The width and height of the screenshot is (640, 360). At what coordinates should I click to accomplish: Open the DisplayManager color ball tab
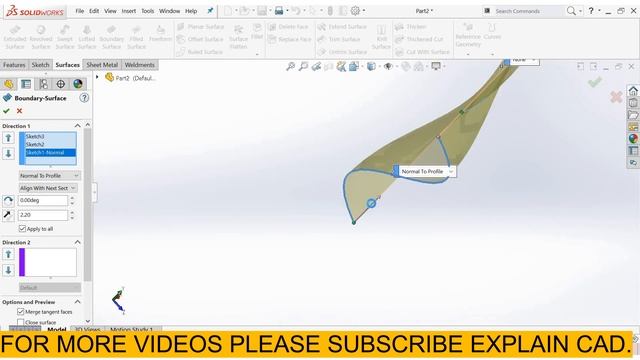point(78,84)
